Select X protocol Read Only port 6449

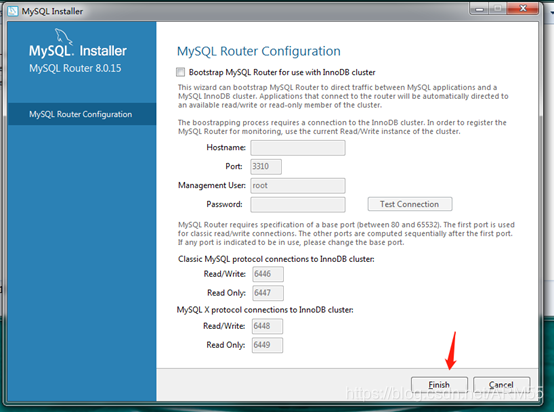point(267,345)
